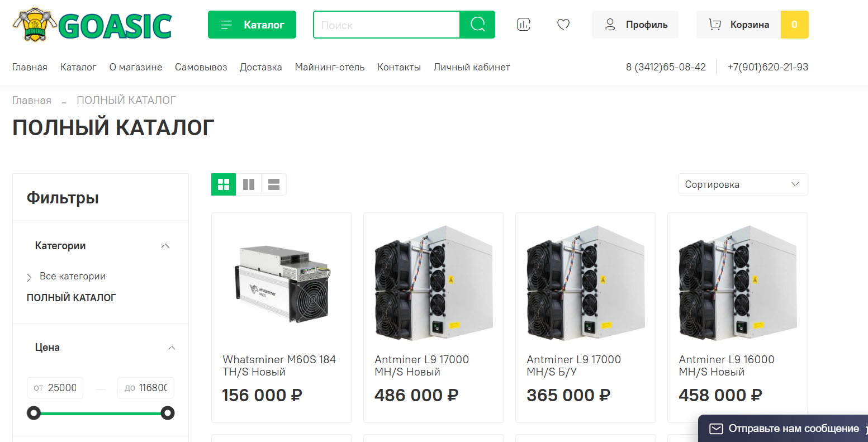The image size is (868, 442).
Task: Click the minimum price field (от)
Action: tap(55, 388)
